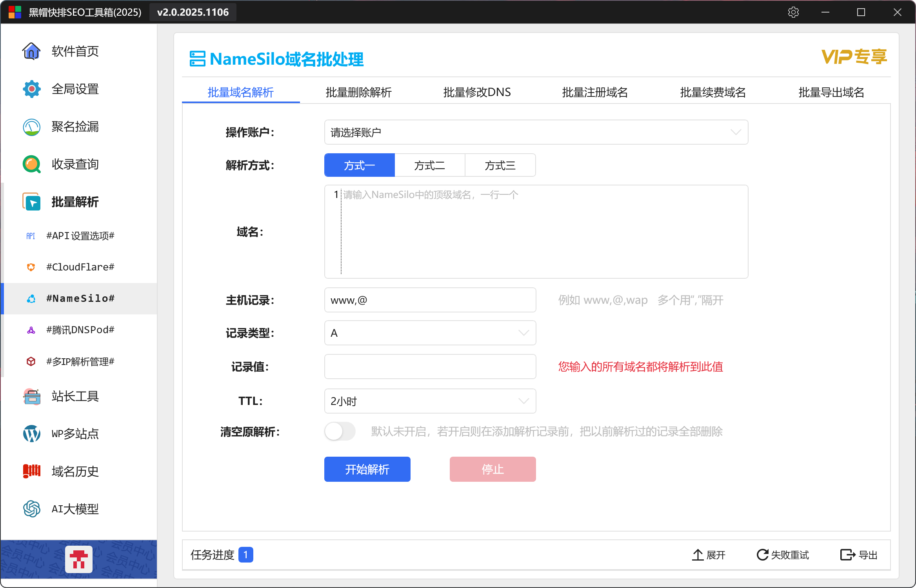
Task: Select 方式二 resolution mode
Action: [429, 165]
